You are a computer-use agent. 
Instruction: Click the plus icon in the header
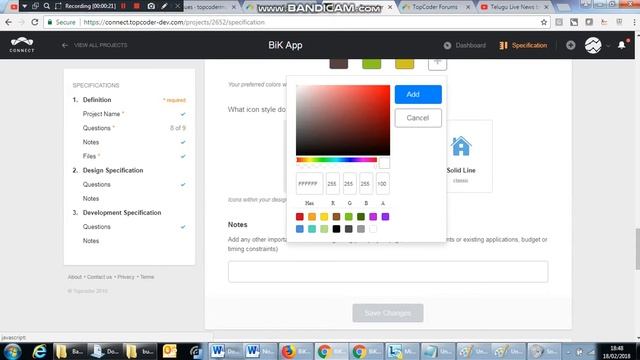pyautogui.click(x=571, y=45)
